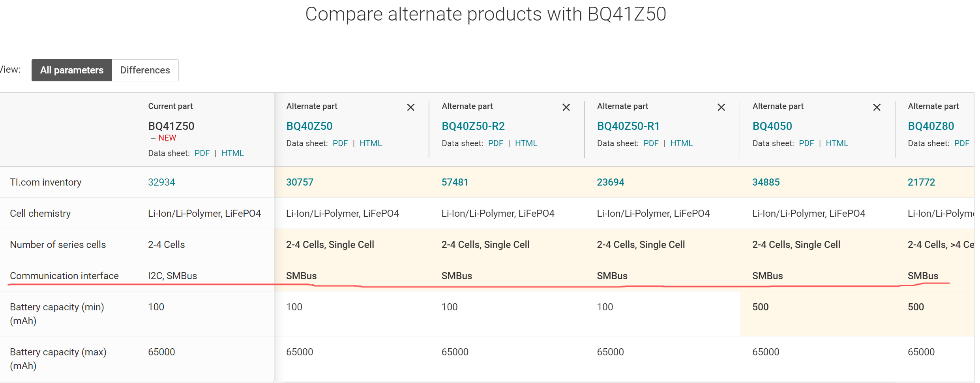Open the BQ4050 product link
The image size is (980, 383).
click(x=772, y=126)
